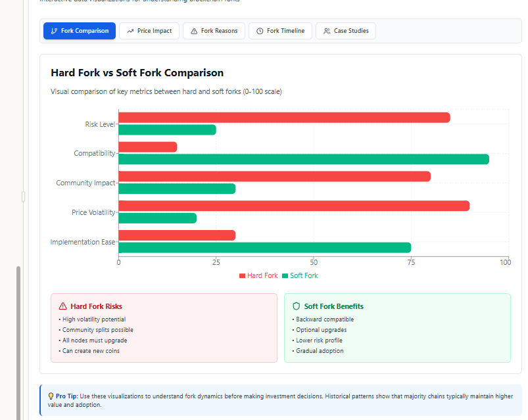Viewport: 528px width, 420px height.
Task: Click the lightbulb icon in the Pro Tip
Action: click(51, 396)
